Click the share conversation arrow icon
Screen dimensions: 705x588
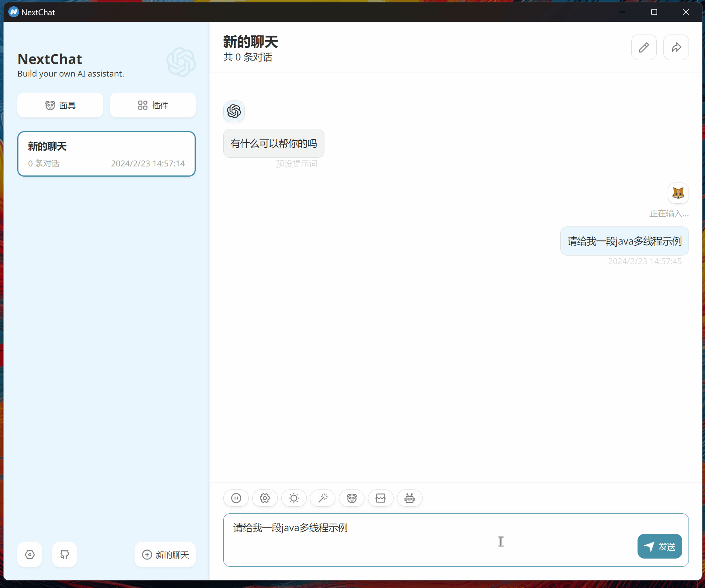[676, 47]
